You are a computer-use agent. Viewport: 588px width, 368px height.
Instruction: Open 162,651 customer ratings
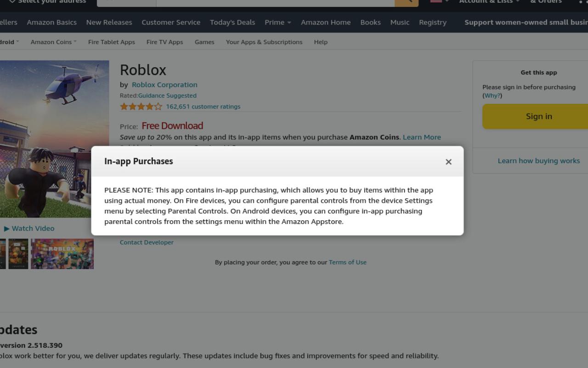[x=203, y=106]
